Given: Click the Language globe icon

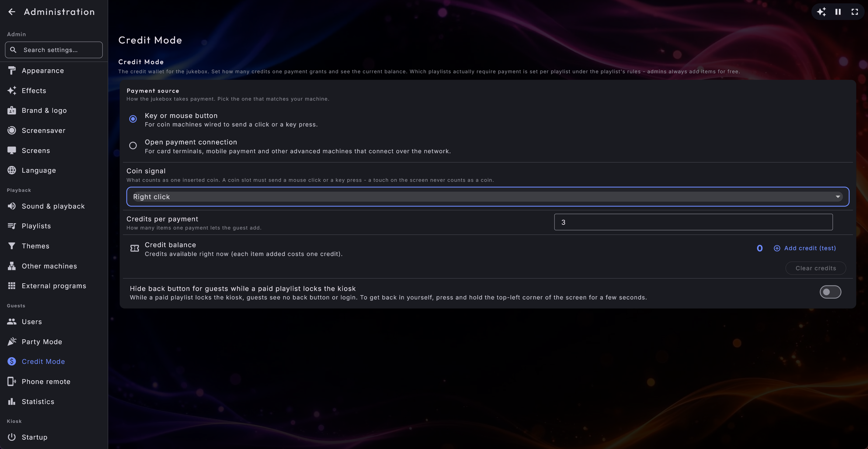Looking at the screenshot, I should click(12, 171).
